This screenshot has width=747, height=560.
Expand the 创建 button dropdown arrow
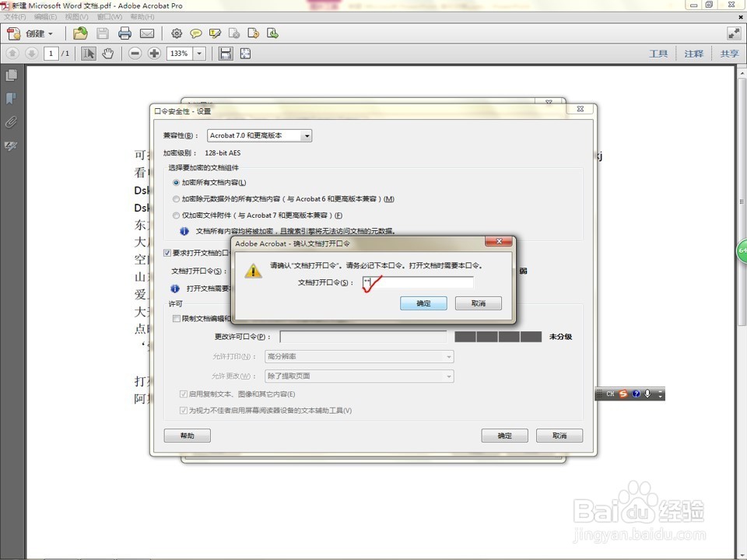[x=51, y=33]
